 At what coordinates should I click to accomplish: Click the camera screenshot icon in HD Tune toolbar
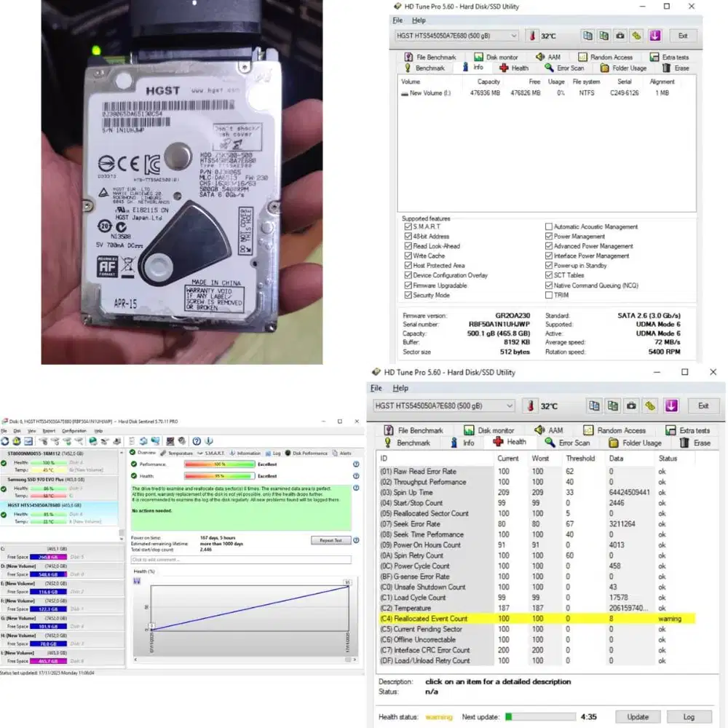point(621,35)
